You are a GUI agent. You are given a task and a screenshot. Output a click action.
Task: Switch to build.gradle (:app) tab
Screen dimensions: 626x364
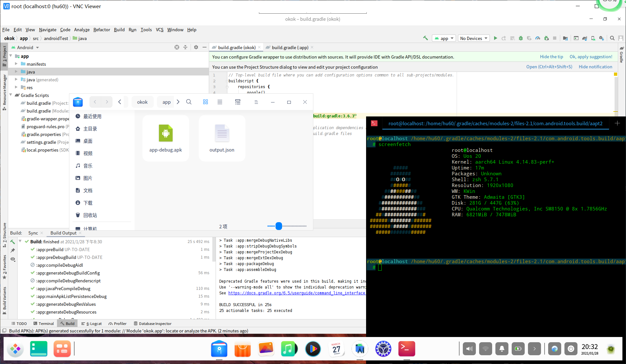click(x=290, y=47)
